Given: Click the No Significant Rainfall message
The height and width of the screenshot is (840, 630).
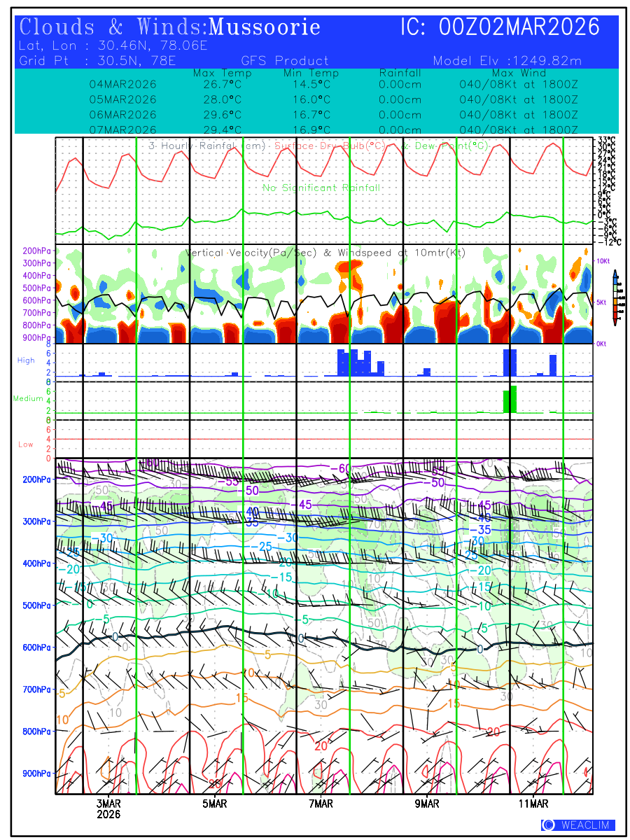Looking at the screenshot, I should [x=321, y=188].
